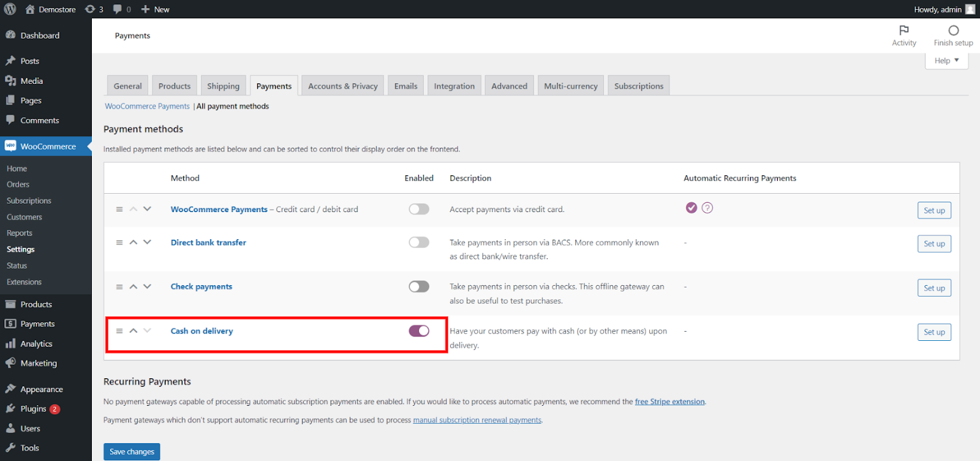Switch to the Advanced tab

point(509,86)
